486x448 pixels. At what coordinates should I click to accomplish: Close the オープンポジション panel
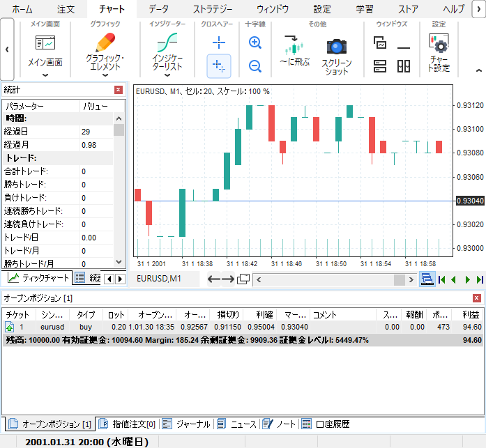(x=477, y=298)
